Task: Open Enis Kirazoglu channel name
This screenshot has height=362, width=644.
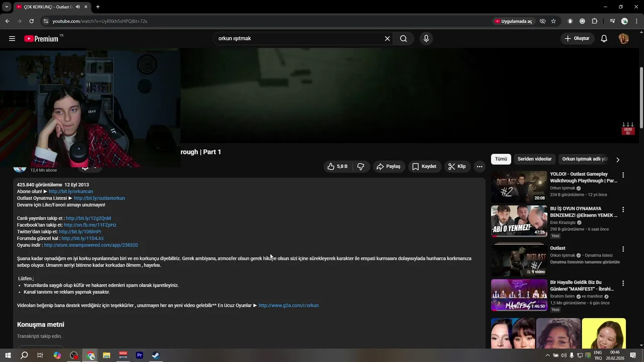Action: 562,222
